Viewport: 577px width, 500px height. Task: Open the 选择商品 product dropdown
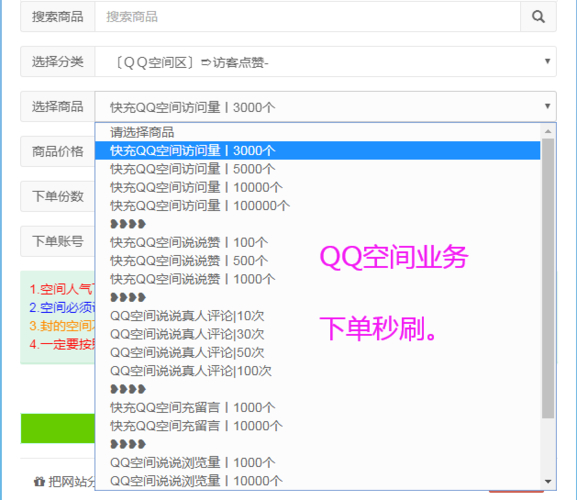pos(325,106)
